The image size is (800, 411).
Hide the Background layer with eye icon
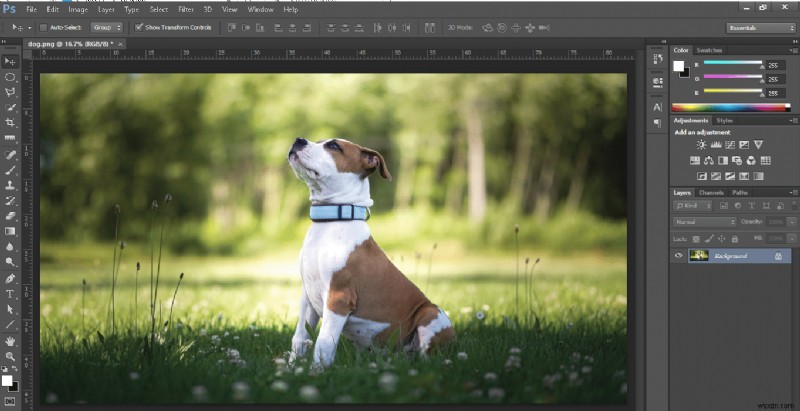tap(679, 256)
